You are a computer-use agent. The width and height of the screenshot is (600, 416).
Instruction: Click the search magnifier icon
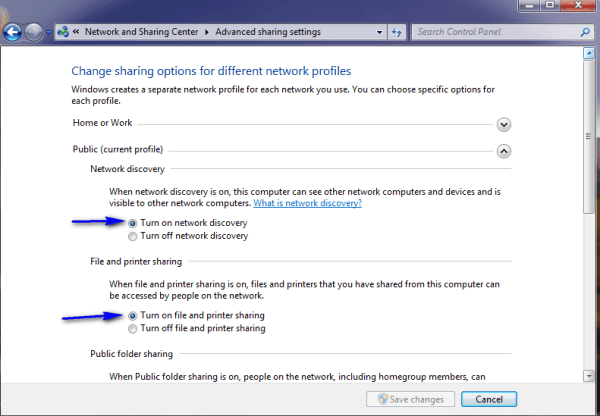pos(581,32)
